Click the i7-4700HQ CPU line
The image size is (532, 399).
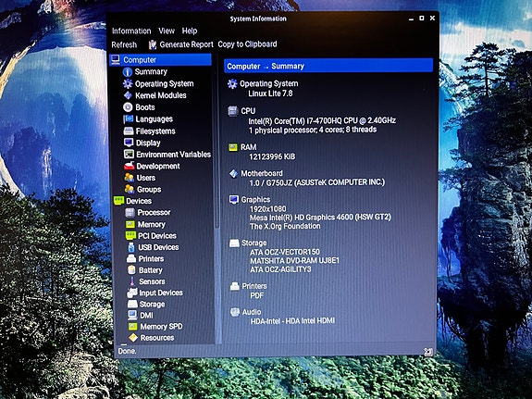tap(322, 120)
